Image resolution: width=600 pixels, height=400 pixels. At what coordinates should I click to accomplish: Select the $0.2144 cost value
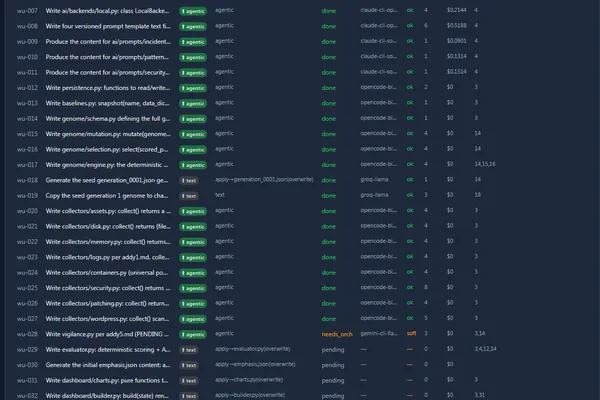point(457,10)
